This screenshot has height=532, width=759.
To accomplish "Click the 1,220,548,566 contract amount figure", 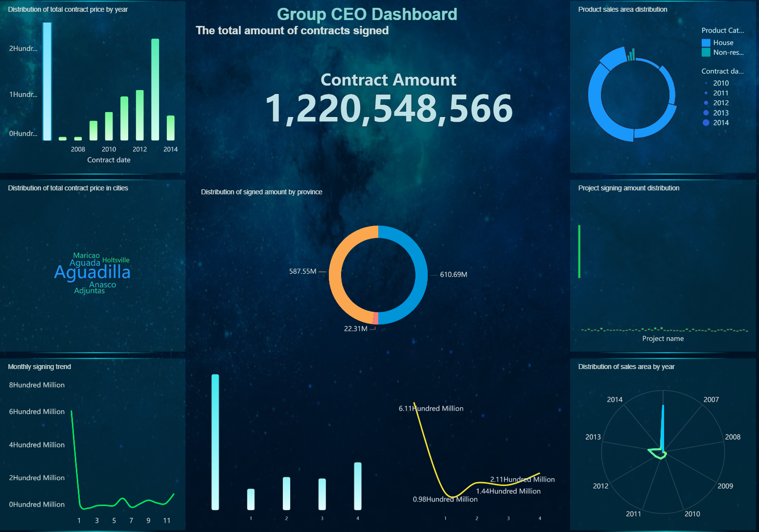I will [x=389, y=109].
